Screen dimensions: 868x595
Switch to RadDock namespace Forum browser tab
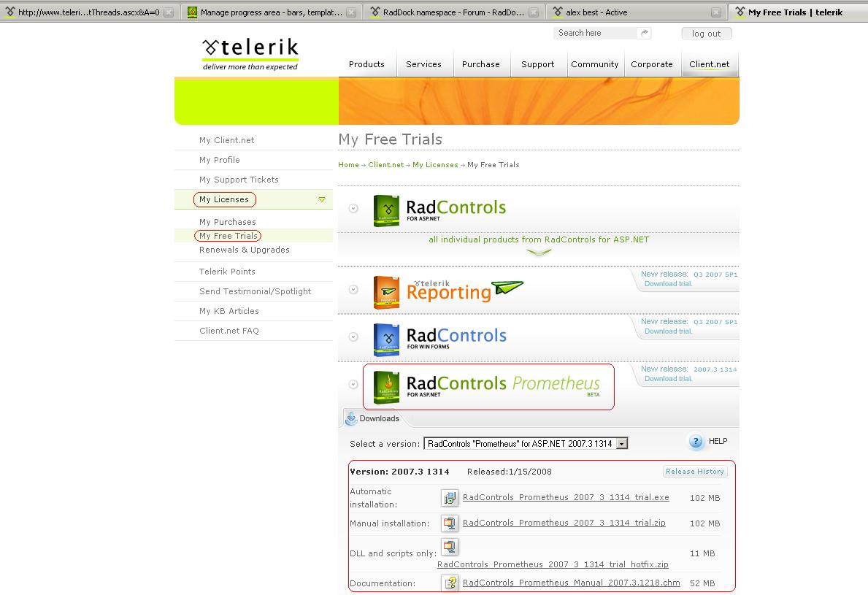pos(453,12)
